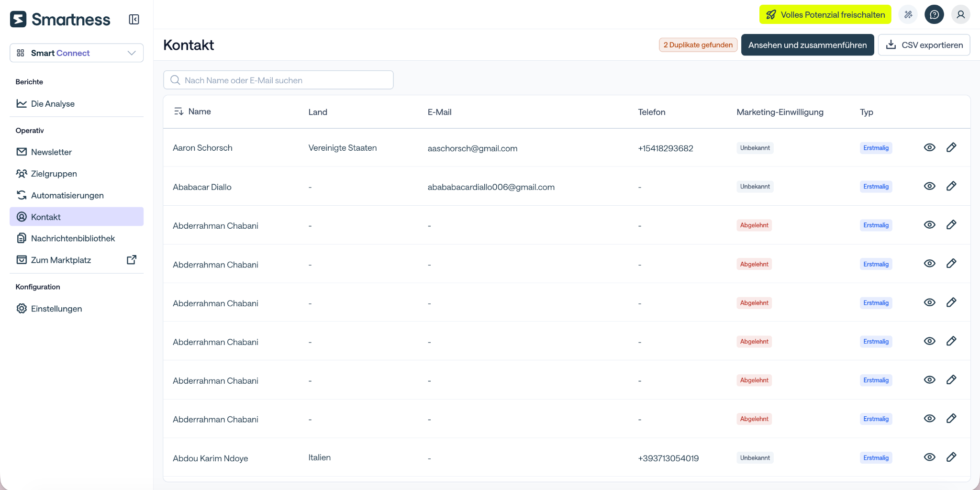Click the Telefon column header
Viewport: 980px width, 490px height.
651,112
